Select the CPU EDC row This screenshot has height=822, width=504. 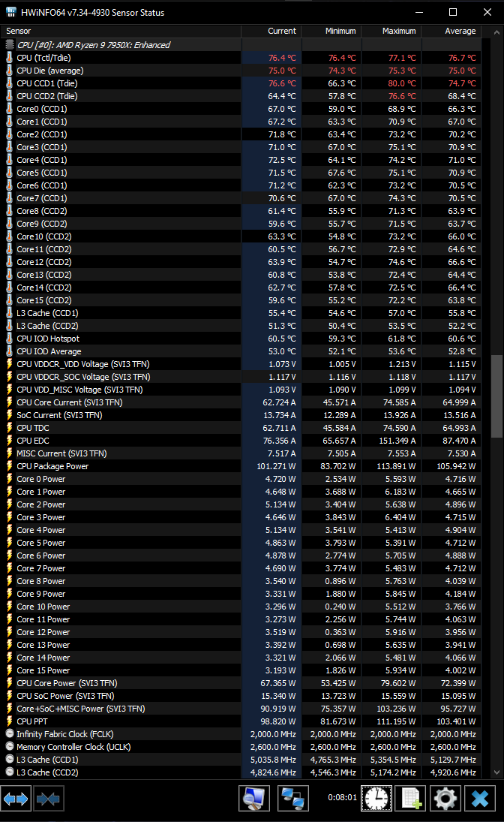(x=241, y=441)
